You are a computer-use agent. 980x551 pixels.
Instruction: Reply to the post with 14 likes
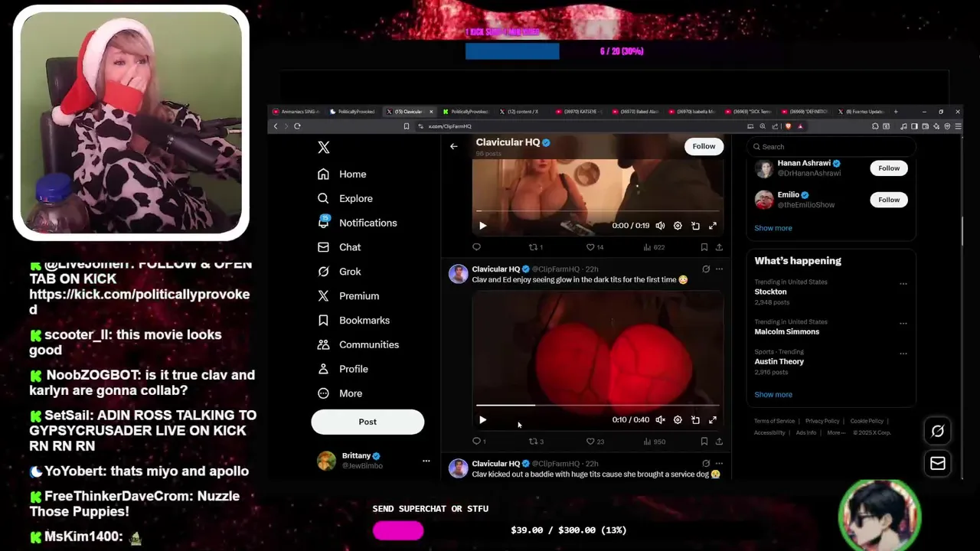tap(476, 247)
